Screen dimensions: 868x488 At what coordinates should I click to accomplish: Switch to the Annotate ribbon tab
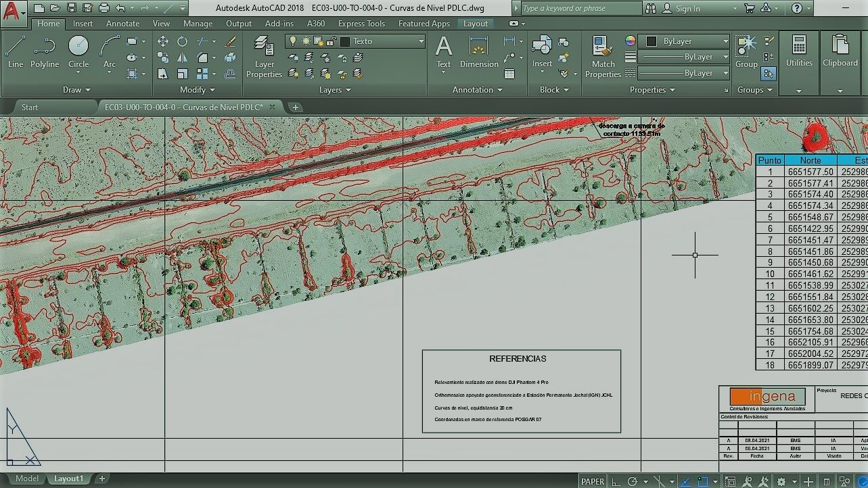pyautogui.click(x=122, y=24)
